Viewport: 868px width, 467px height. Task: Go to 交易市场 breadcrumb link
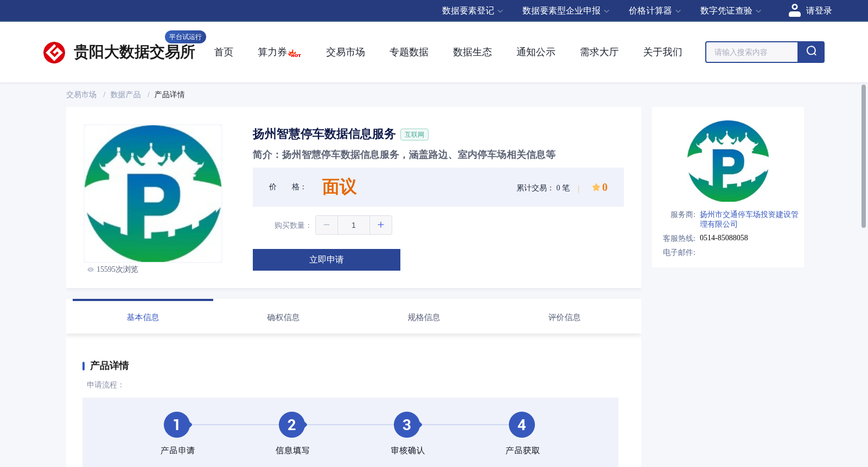click(x=81, y=95)
